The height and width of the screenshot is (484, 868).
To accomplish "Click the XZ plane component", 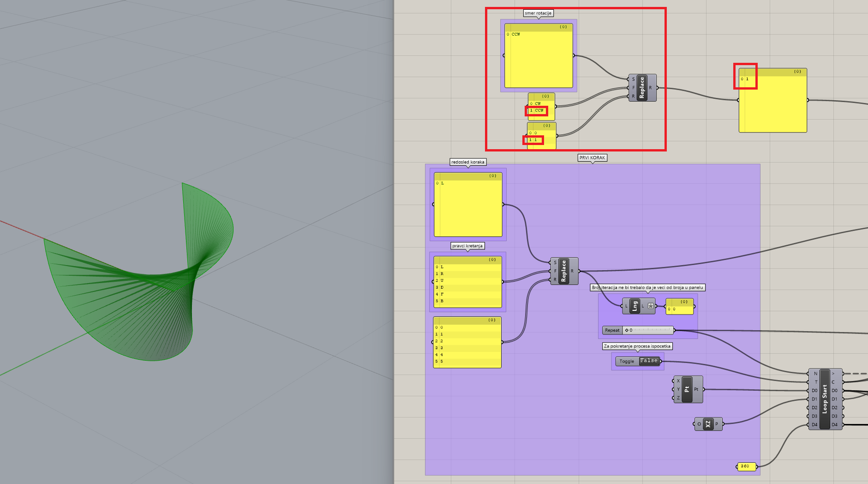I will pyautogui.click(x=708, y=424).
